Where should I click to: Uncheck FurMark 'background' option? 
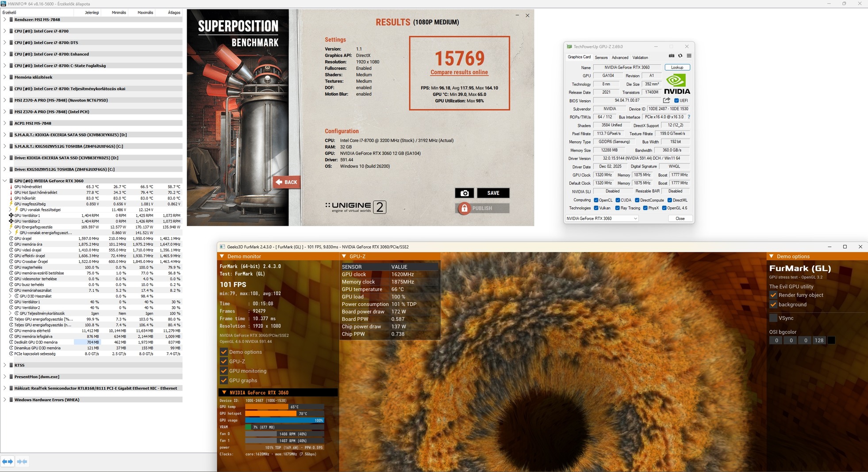pos(773,305)
